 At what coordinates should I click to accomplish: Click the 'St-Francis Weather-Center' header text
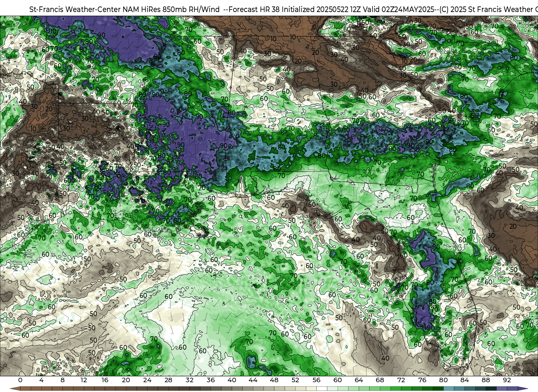click(x=75, y=10)
